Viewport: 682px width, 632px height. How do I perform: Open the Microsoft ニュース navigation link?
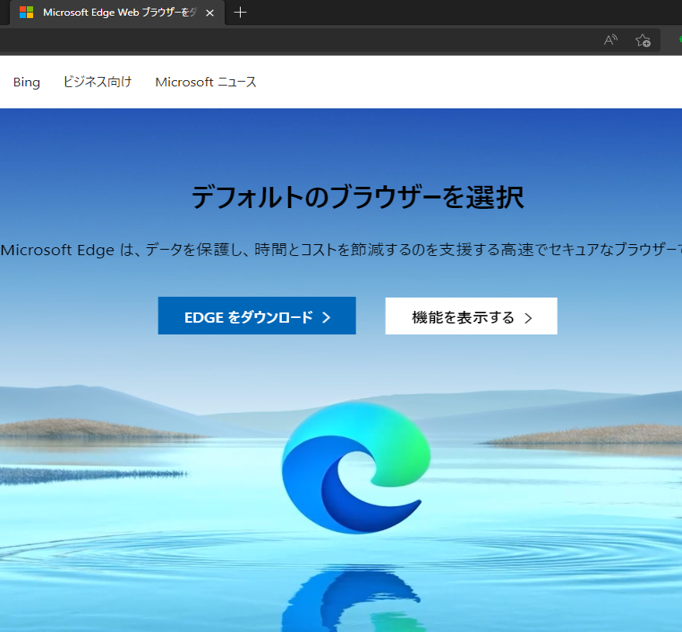pos(206,82)
